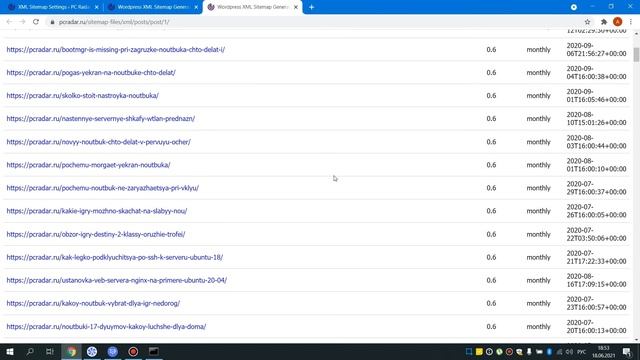Open the skolko-stoit-nastroyka-noutbuka link
The width and height of the screenshot is (640, 360).
pyautogui.click(x=82, y=96)
